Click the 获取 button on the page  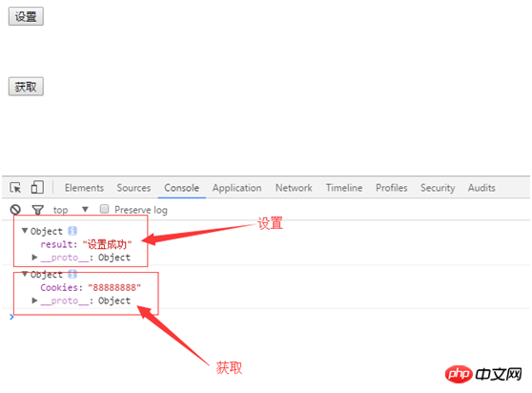click(26, 87)
